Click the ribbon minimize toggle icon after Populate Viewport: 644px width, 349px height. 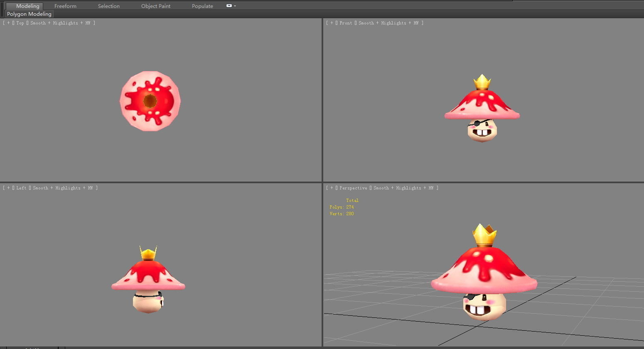pos(229,6)
